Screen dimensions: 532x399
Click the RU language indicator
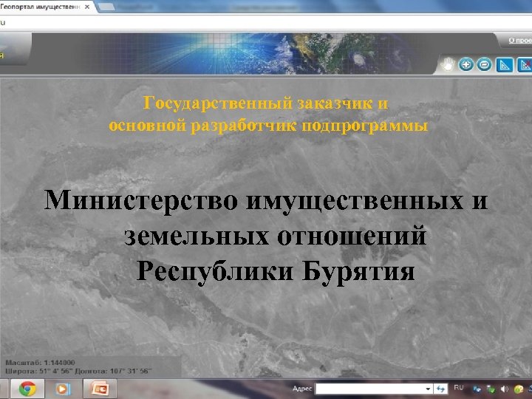tap(459, 387)
